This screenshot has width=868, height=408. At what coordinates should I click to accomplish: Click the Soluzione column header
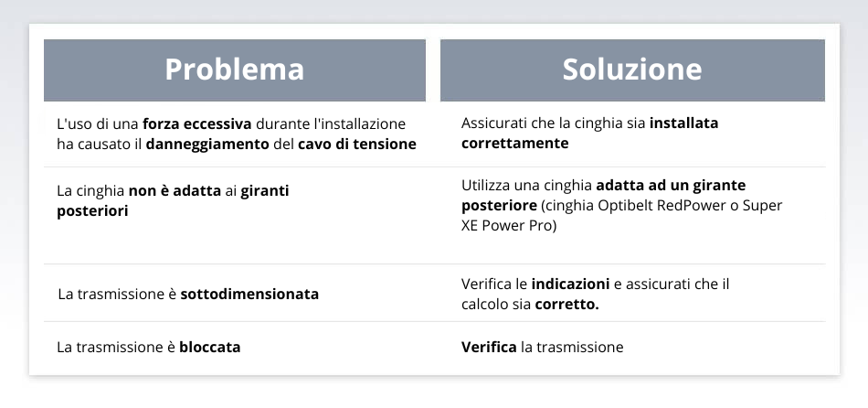(x=632, y=70)
